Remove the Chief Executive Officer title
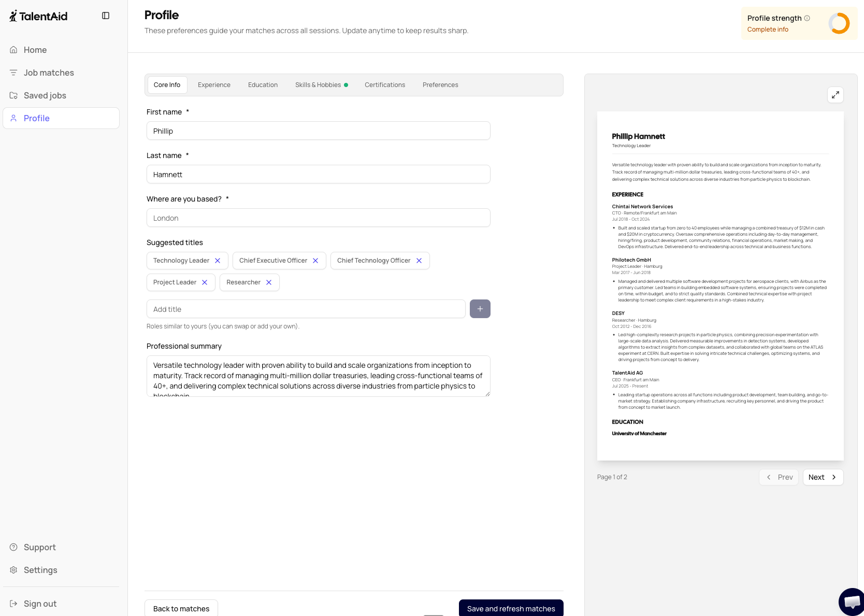Image resolution: width=864 pixels, height=616 pixels. tap(315, 261)
